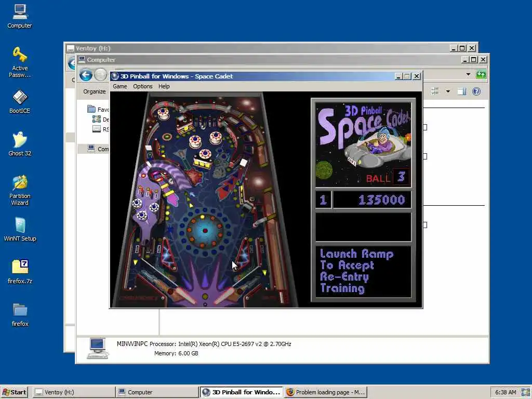Open the Organize menu in Computer window
This screenshot has width=532, height=399.
[x=95, y=91]
